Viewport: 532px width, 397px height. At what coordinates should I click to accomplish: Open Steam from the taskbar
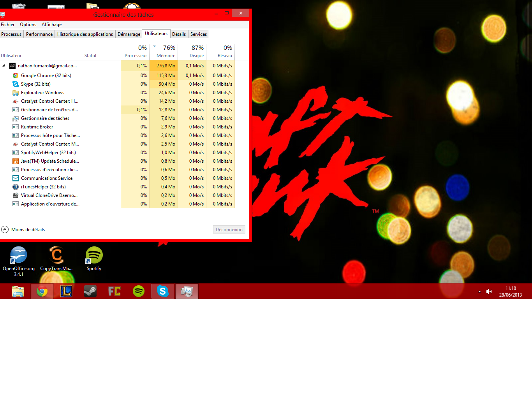pyautogui.click(x=90, y=291)
